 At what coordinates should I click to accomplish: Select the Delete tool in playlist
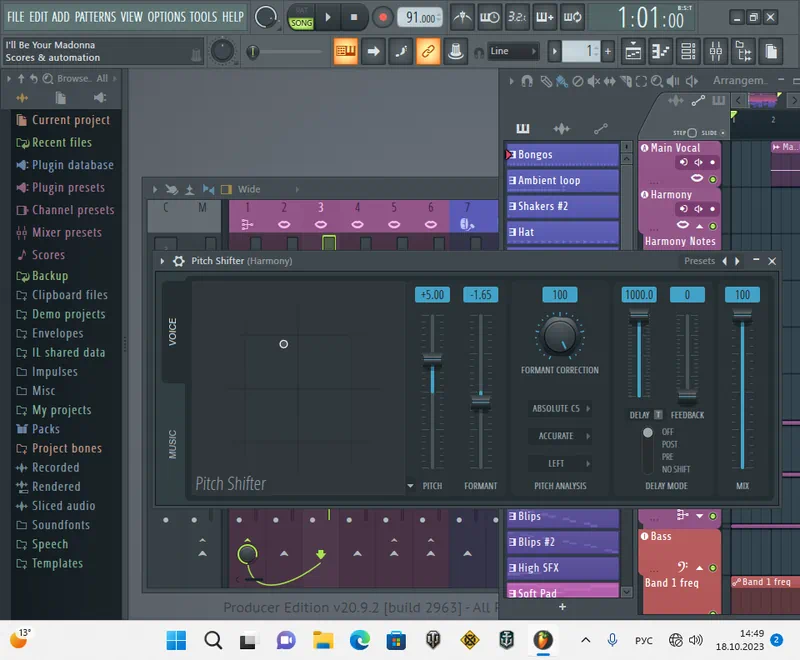point(578,81)
